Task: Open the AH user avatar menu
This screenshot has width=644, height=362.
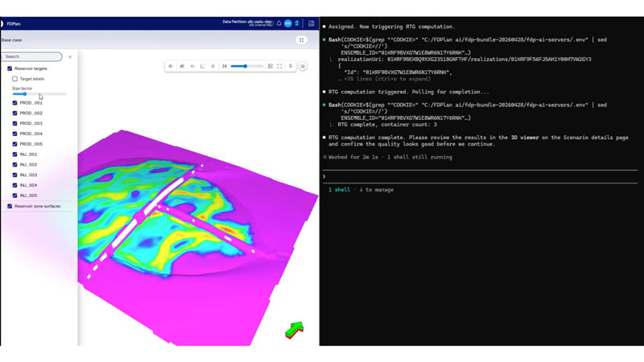Action: pos(288,23)
